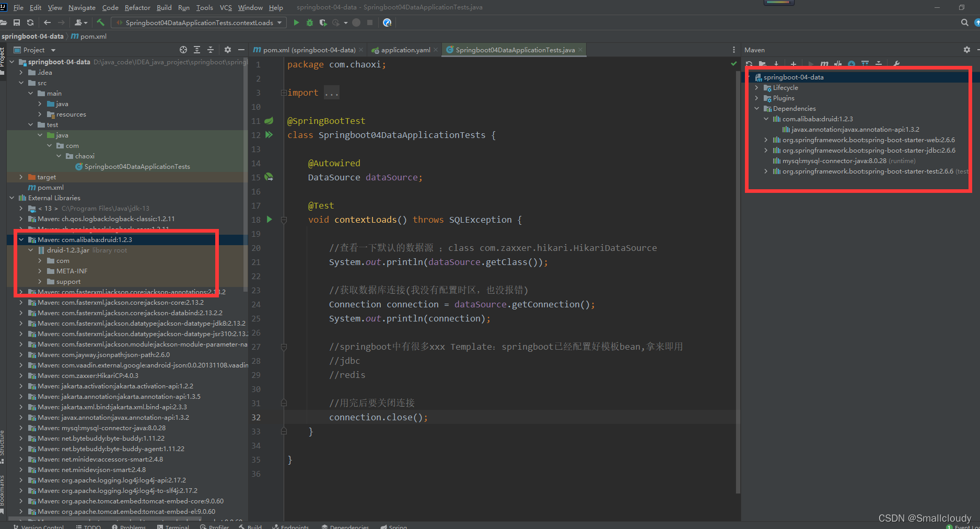Image resolution: width=980 pixels, height=529 pixels.
Task: Click the Spring bean gutter icon on line 11
Action: 269,121
